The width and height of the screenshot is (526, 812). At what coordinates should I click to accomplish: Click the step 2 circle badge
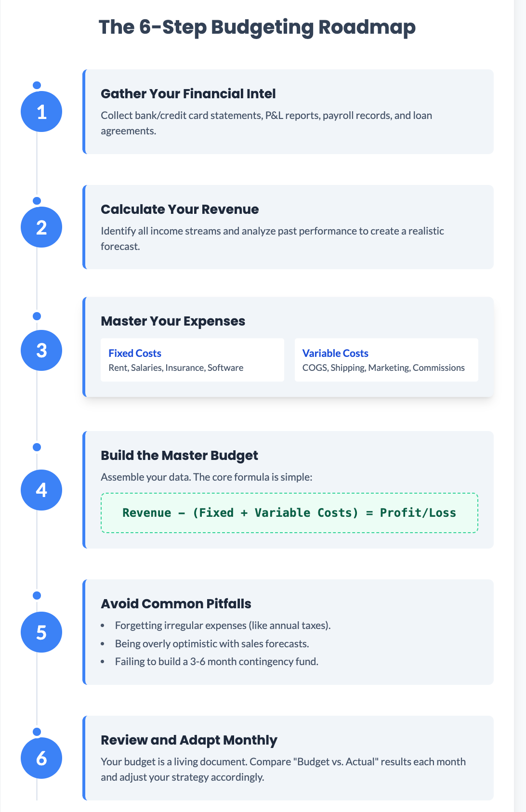[x=41, y=227]
